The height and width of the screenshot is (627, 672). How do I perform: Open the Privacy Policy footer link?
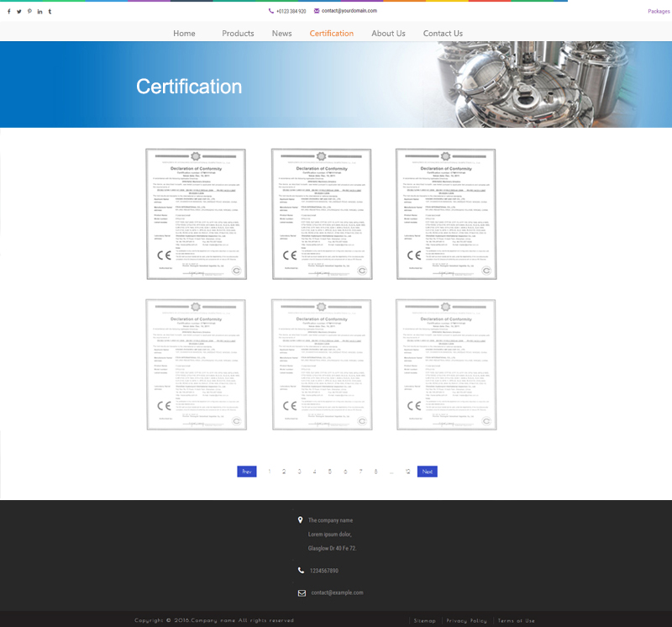[x=466, y=620]
